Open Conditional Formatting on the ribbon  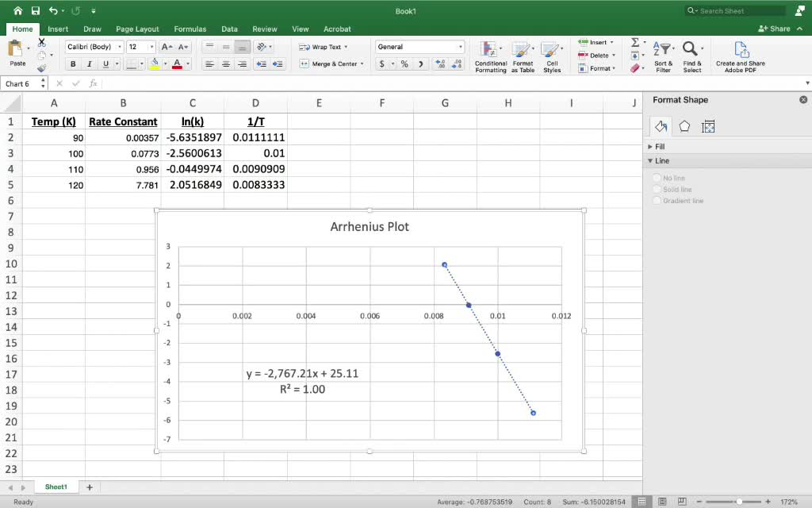pos(489,54)
